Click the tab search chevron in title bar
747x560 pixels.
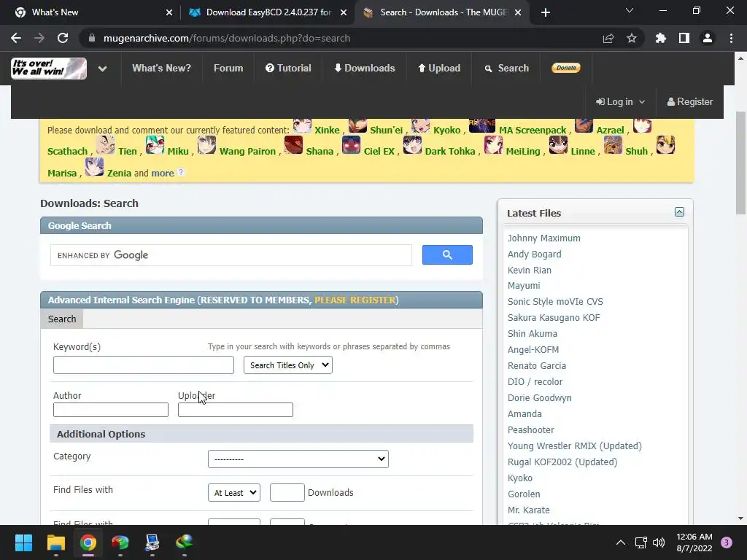pos(630,10)
